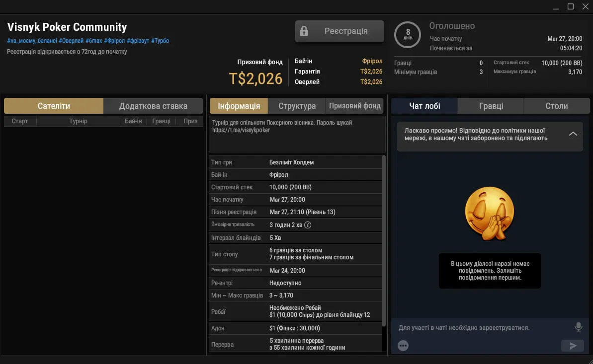Open the chat emoji options bubble icon

tap(403, 346)
